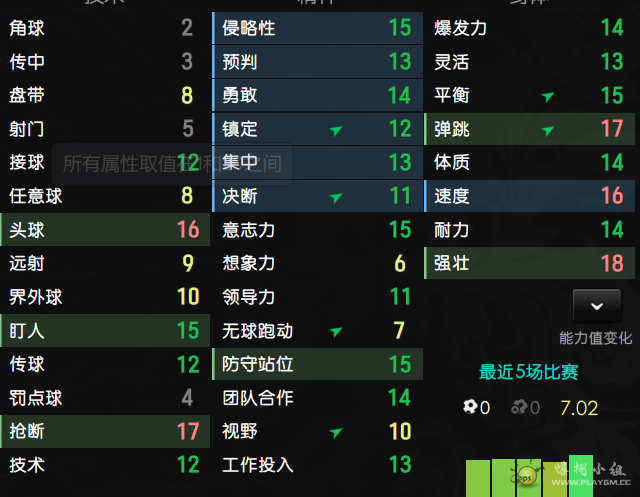Viewport: 640px width, 497px height.
Task: Click the green arrow next to 决断
Action: click(x=335, y=197)
